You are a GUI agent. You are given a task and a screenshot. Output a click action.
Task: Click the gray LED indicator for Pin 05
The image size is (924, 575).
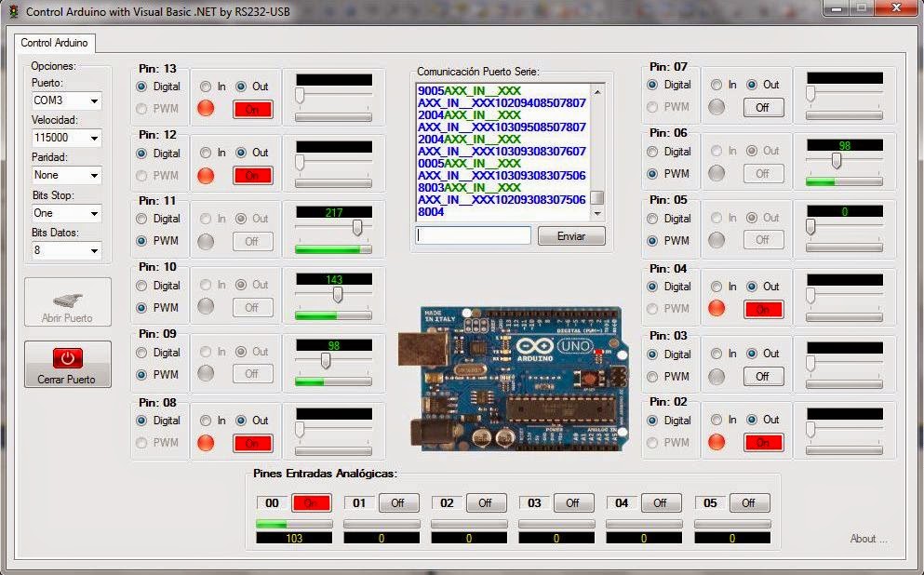(716, 240)
